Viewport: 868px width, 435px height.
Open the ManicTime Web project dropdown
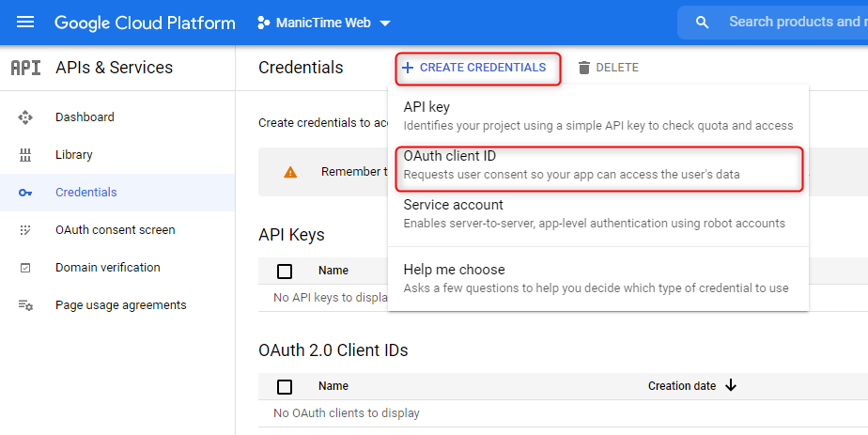[324, 23]
